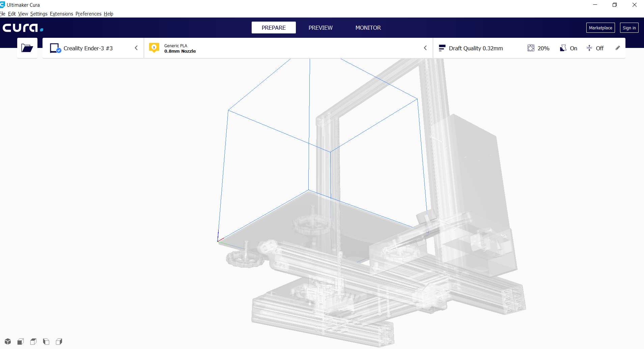Screen dimensions: 644x349
Task: Open the Edit menu
Action: click(x=12, y=14)
